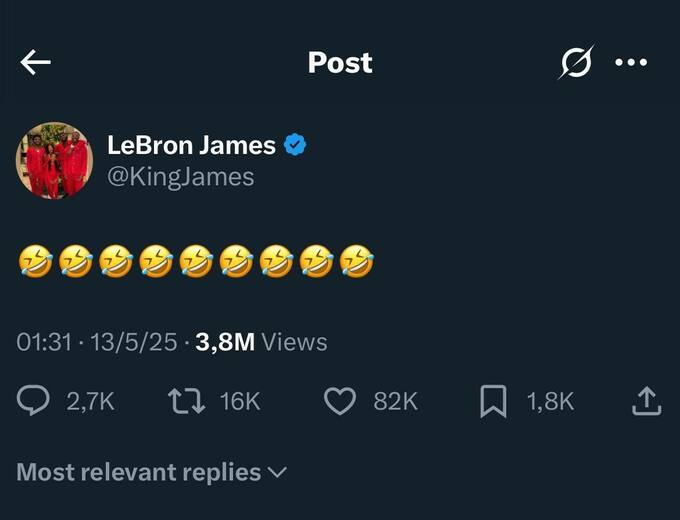Click the reply speech bubble icon
Screen dimensions: 680x520
pyautogui.click(x=34, y=401)
